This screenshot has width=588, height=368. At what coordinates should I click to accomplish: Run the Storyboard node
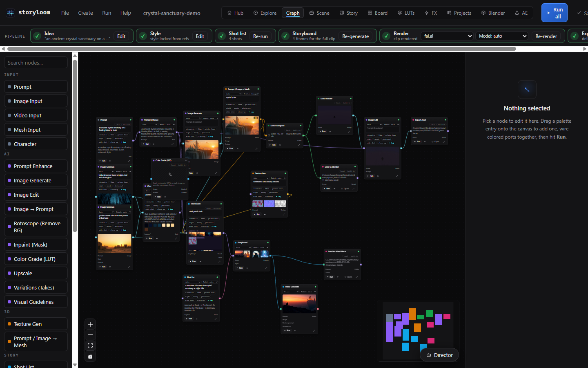click(240, 268)
